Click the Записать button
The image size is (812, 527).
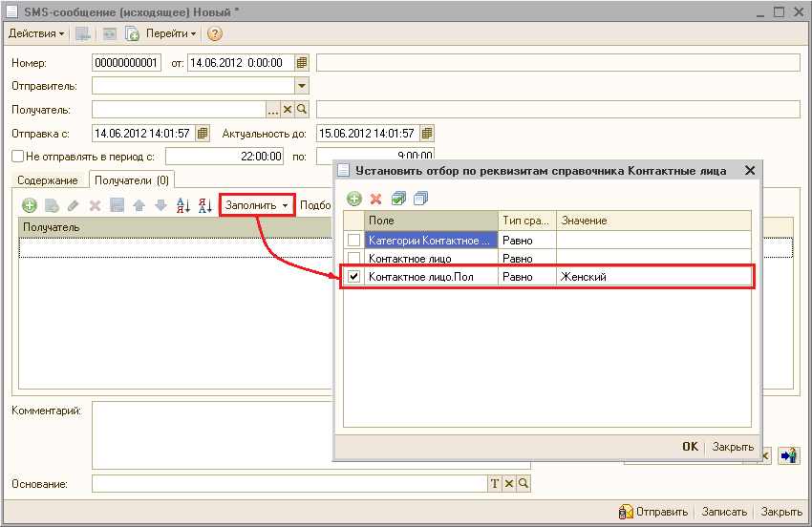click(x=724, y=512)
